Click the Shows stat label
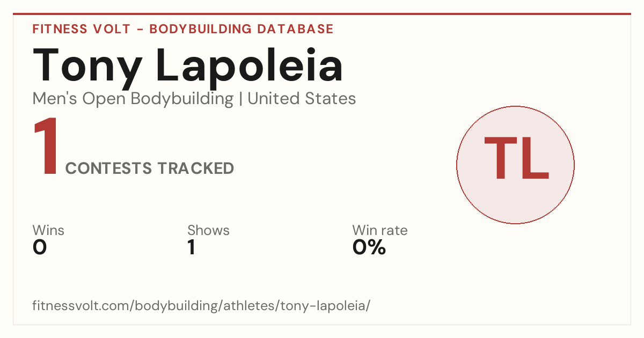This screenshot has height=338, width=644. (208, 231)
